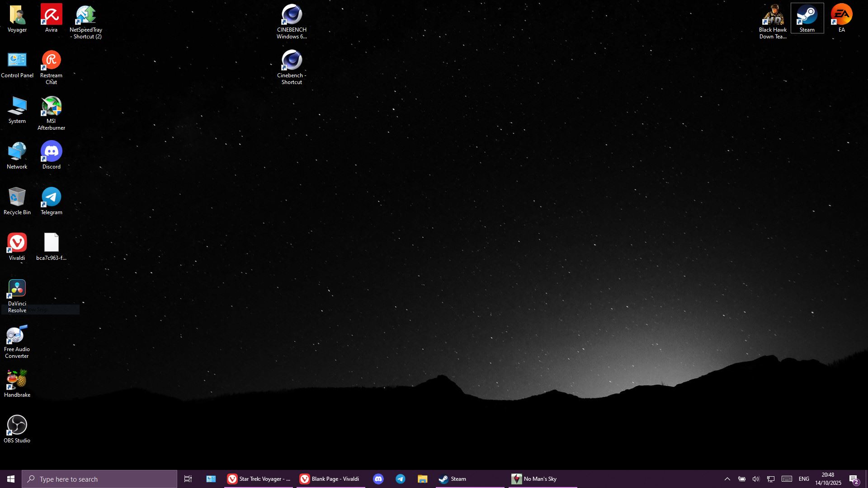This screenshot has width=868, height=488.
Task: Switch to No Man's Sky taskbar window
Action: click(x=542, y=479)
